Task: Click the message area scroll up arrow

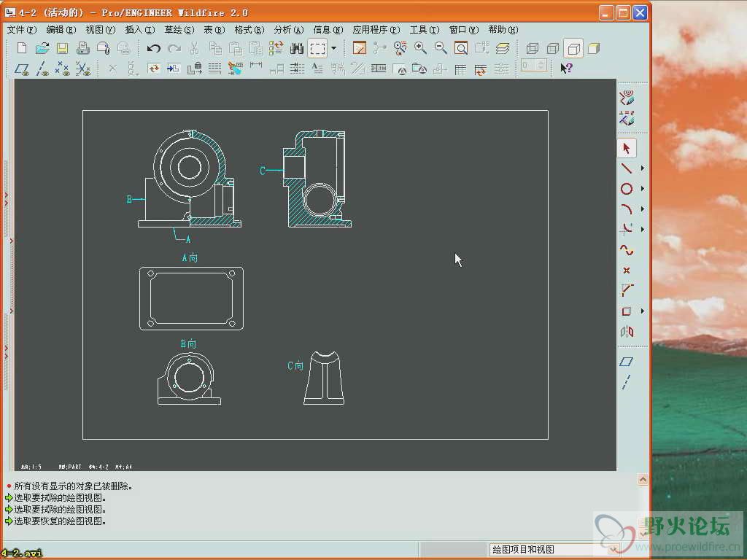Action: pyautogui.click(x=643, y=480)
